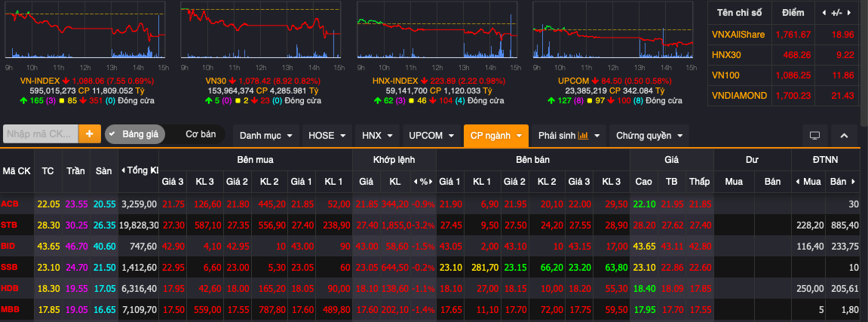Screen dimensions: 868x322
Task: Click the BID stock symbol
Action: [x=8, y=246]
